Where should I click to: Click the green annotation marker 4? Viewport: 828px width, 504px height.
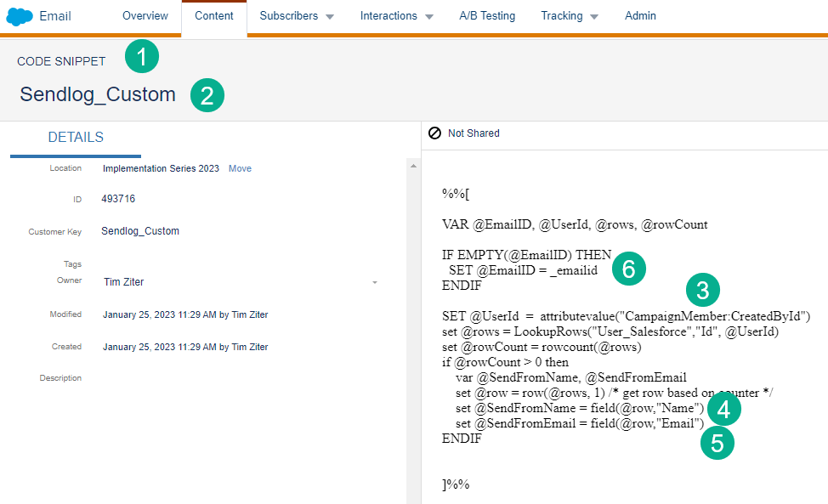723,410
